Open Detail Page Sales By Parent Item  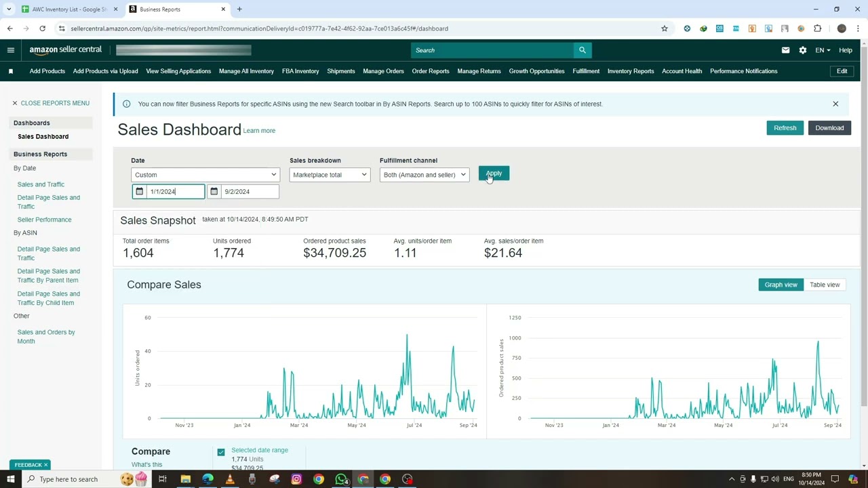(x=48, y=276)
